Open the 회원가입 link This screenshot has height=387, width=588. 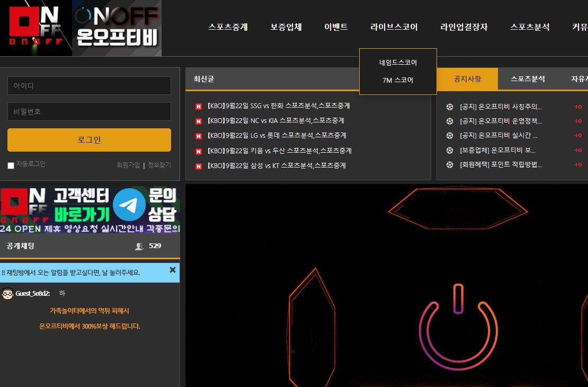click(x=128, y=165)
